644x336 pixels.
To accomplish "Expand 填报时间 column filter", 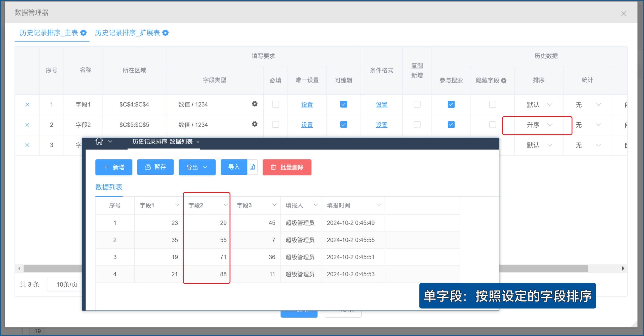I will click(379, 205).
